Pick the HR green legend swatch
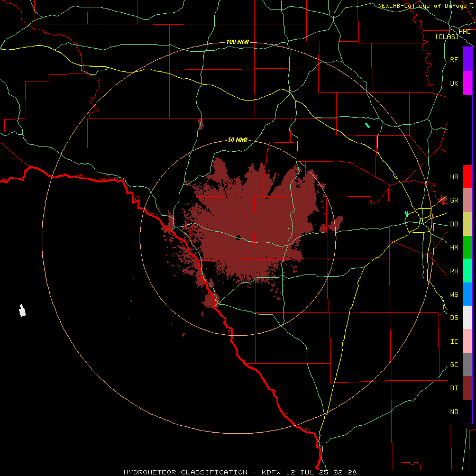Image resolution: width=476 pixels, height=476 pixels. tap(467, 248)
